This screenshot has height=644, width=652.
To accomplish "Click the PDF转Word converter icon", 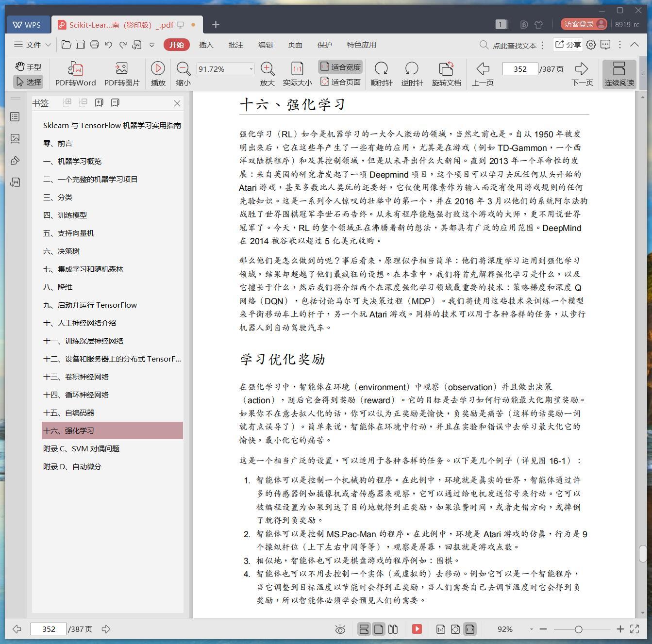I will coord(76,68).
